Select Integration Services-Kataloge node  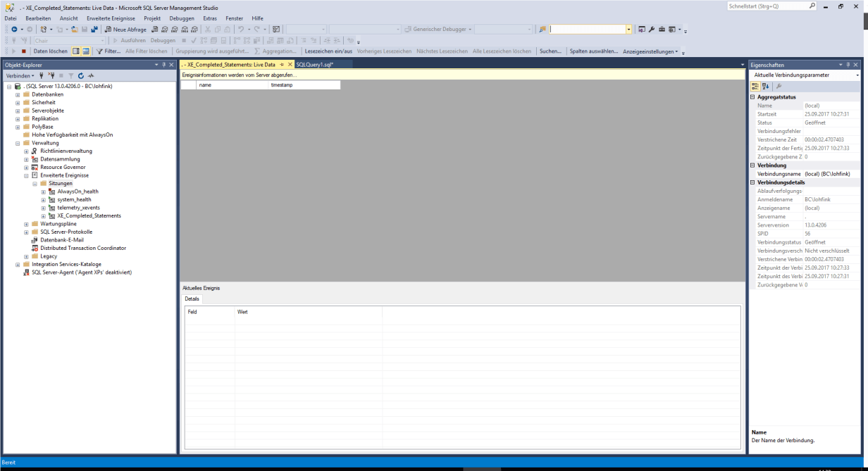click(66, 264)
